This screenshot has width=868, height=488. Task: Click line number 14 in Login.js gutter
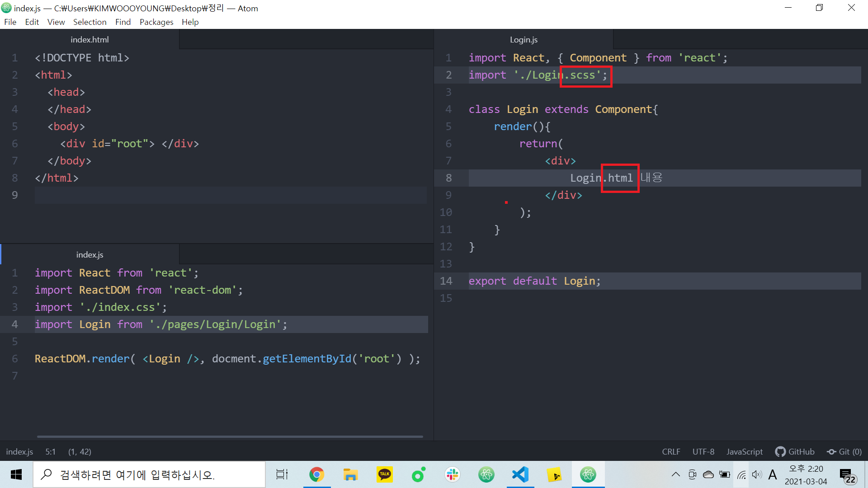pos(446,281)
